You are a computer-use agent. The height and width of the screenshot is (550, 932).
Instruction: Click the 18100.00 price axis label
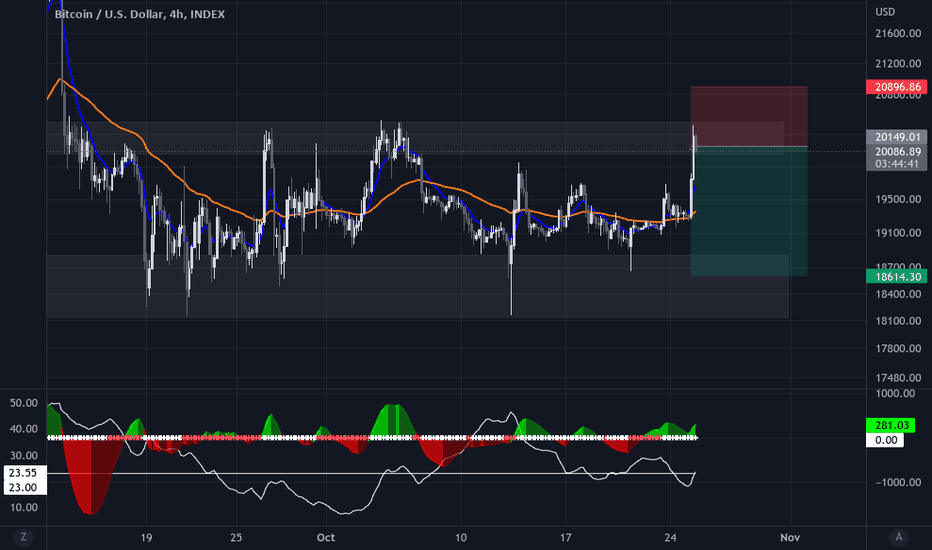[898, 321]
